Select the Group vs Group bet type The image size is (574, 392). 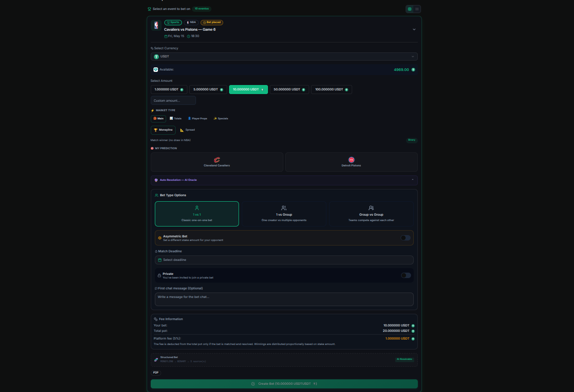click(371, 214)
